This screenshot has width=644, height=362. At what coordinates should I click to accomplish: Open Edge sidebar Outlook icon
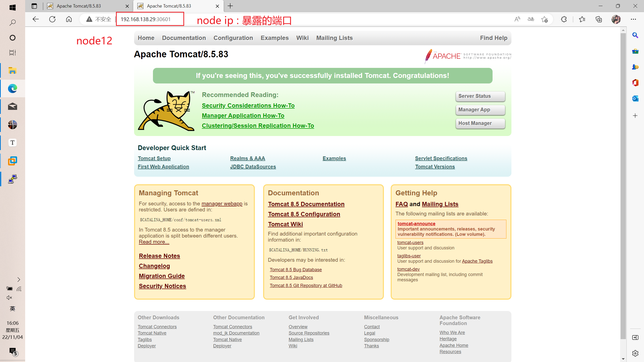(635, 99)
